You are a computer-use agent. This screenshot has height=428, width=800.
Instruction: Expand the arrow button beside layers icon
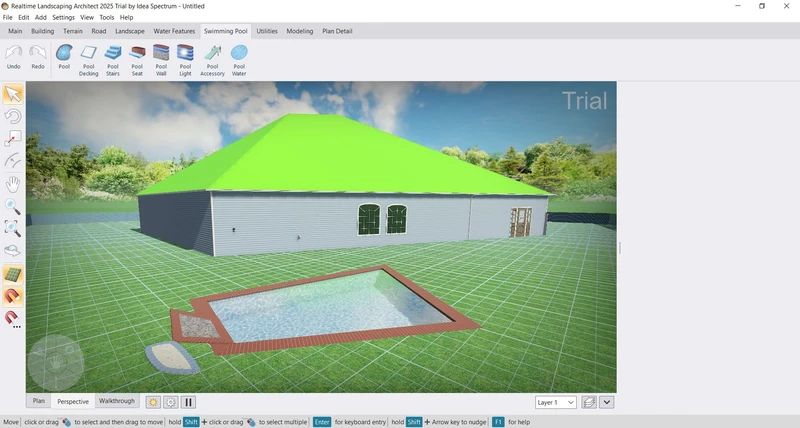[x=607, y=402]
